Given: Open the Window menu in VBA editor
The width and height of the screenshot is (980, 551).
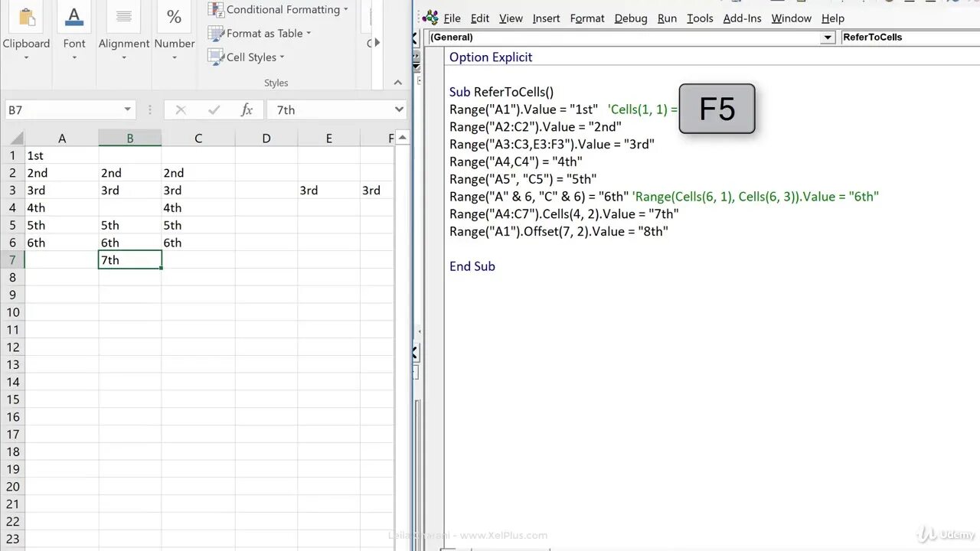Looking at the screenshot, I should (x=791, y=18).
